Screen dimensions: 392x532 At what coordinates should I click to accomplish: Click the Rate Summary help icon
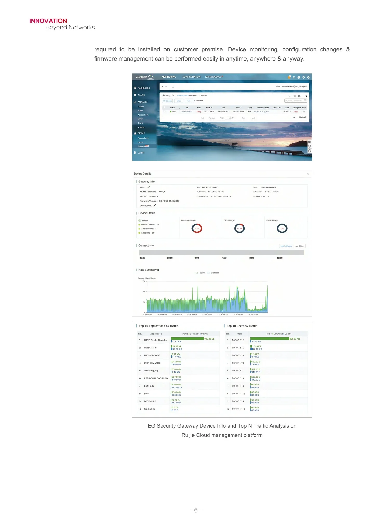pos(158,270)
